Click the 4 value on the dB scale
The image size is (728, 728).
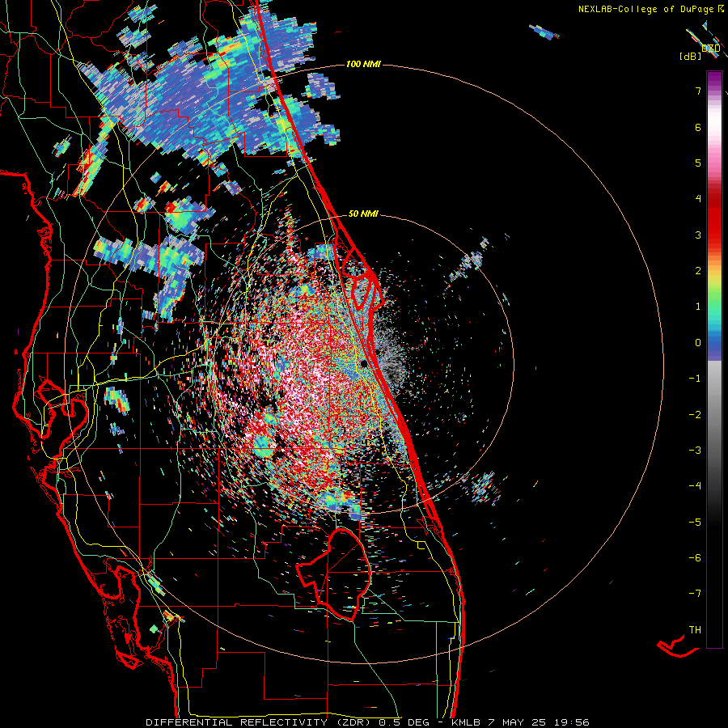tap(698, 199)
